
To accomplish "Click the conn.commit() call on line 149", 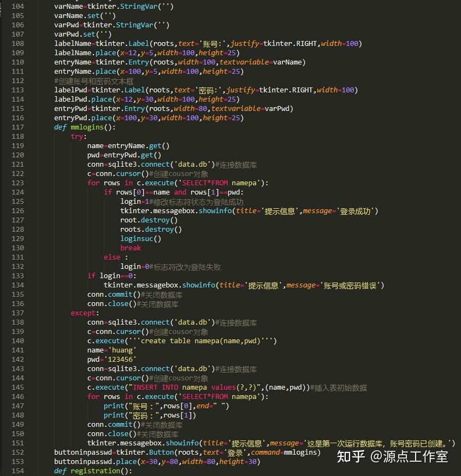I will pos(110,424).
